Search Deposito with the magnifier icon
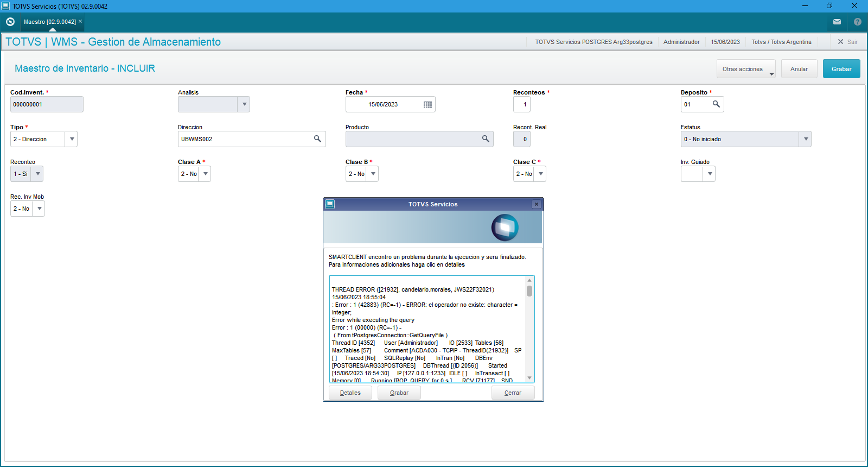The width and height of the screenshot is (868, 467). point(716,104)
